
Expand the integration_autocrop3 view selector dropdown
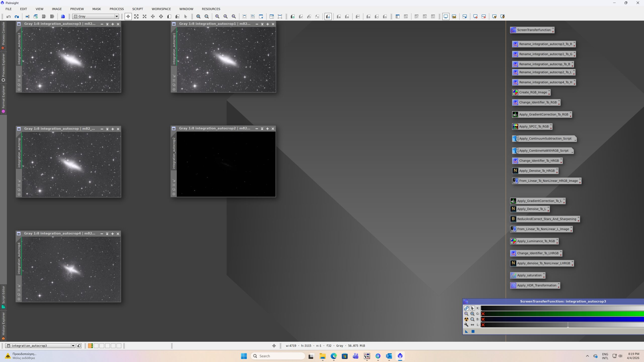click(73, 346)
